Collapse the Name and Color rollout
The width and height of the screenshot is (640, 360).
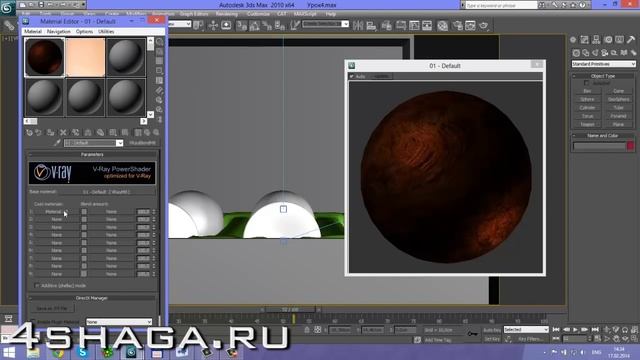tap(603, 136)
